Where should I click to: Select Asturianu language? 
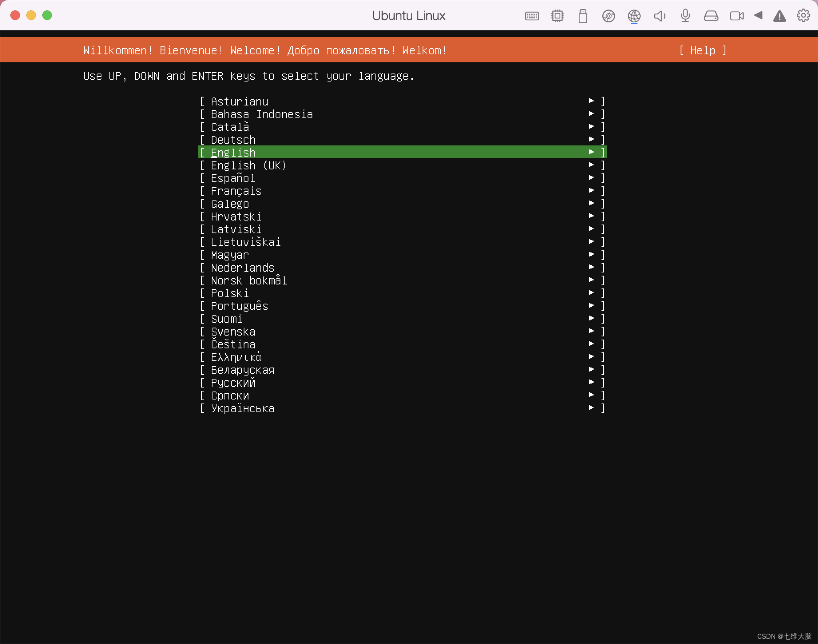point(403,101)
